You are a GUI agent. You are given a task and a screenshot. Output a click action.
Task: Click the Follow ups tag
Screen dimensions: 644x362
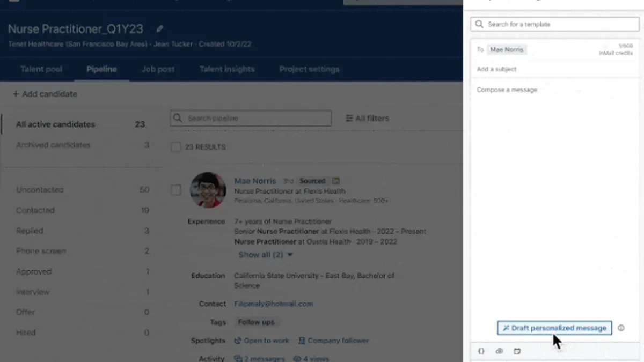coord(257,322)
